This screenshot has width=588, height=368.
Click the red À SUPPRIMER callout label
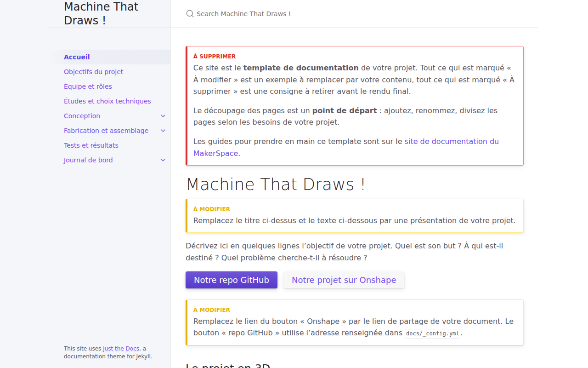point(215,56)
